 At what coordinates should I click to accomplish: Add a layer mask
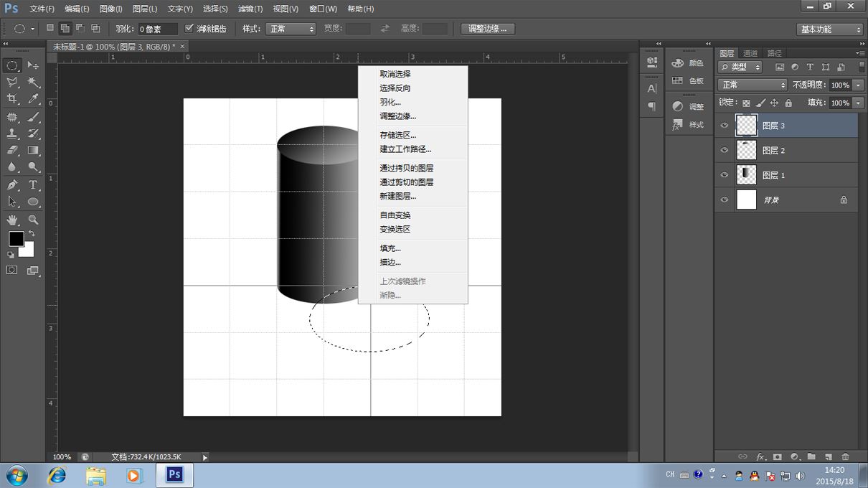777,457
